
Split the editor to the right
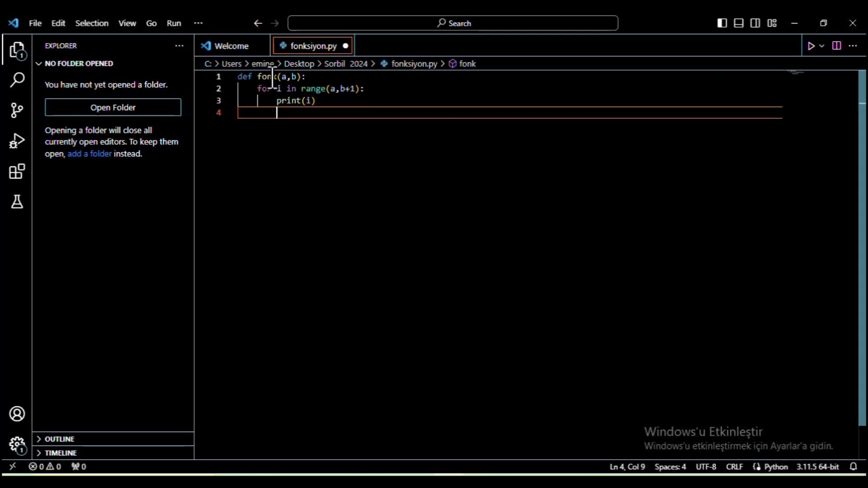click(836, 46)
